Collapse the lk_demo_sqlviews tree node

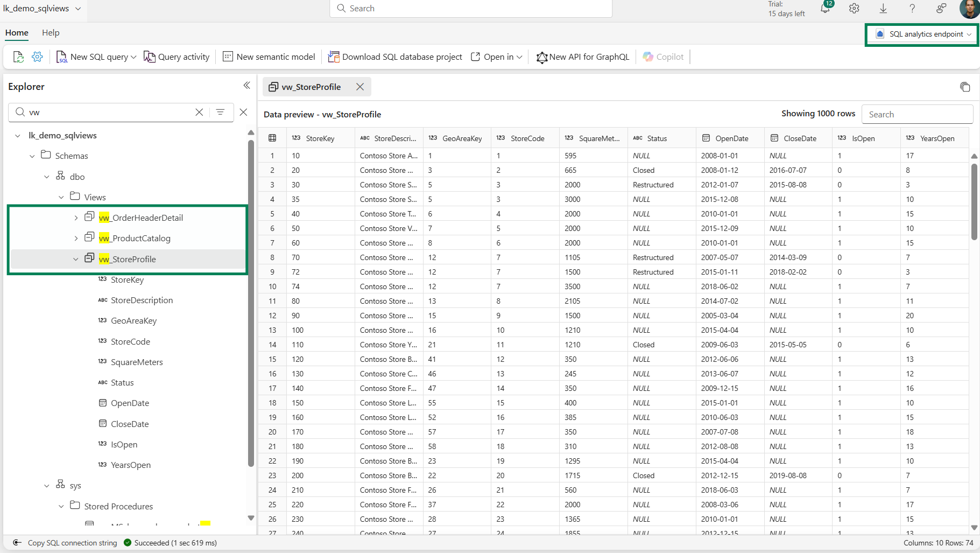coord(18,136)
